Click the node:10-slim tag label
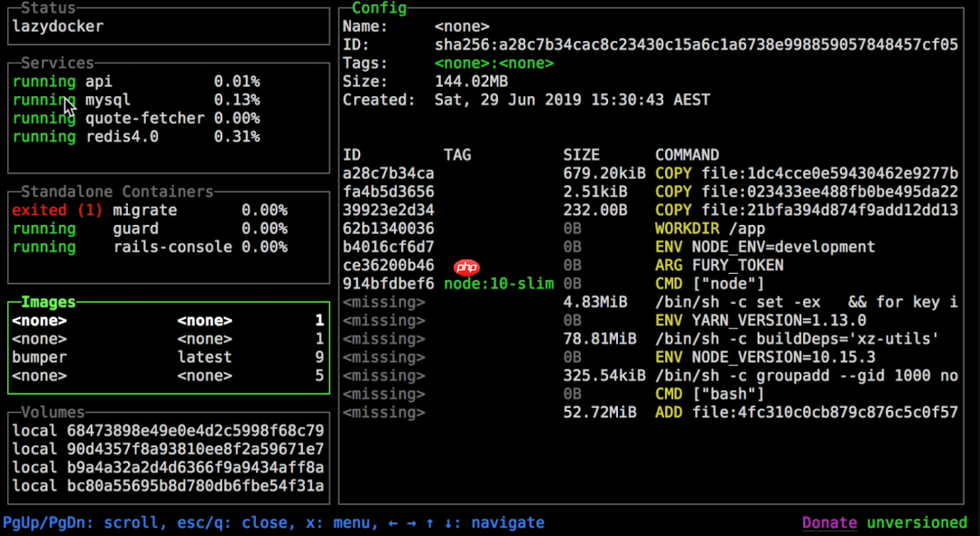 click(499, 284)
